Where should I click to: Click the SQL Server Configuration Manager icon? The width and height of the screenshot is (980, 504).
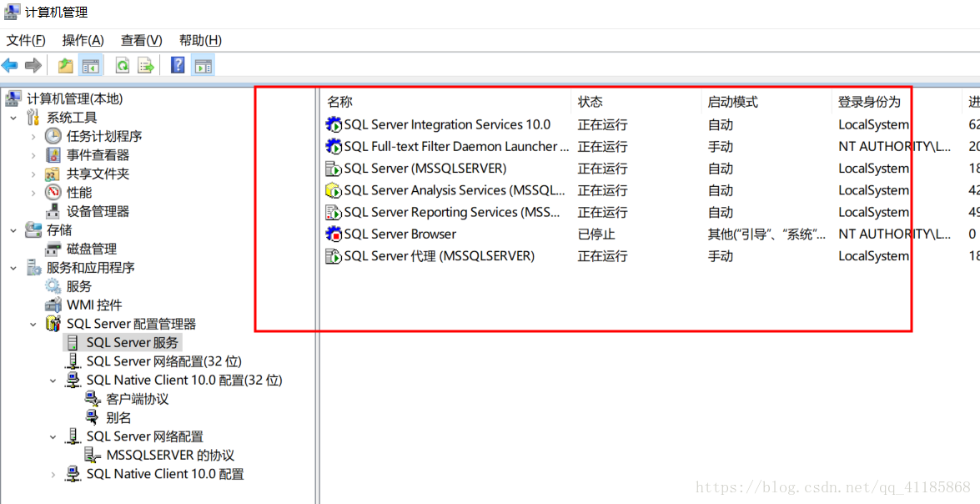(x=53, y=324)
